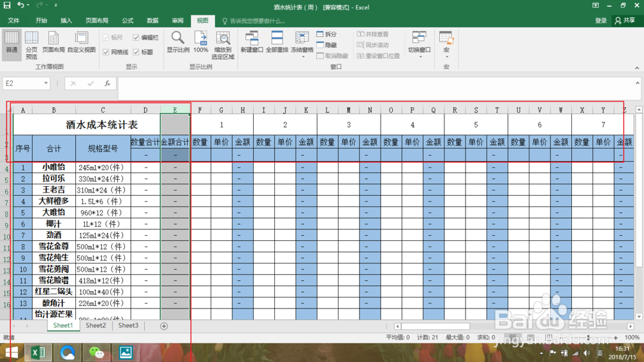Screen dimensions: 644x362
Task: Switch to the Sheet3 tab
Action: pyautogui.click(x=128, y=325)
